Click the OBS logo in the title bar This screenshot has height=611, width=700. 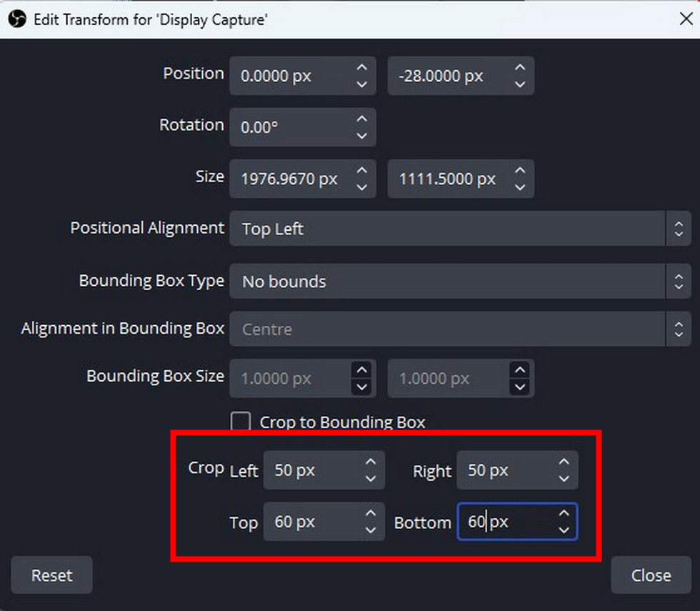[16, 19]
